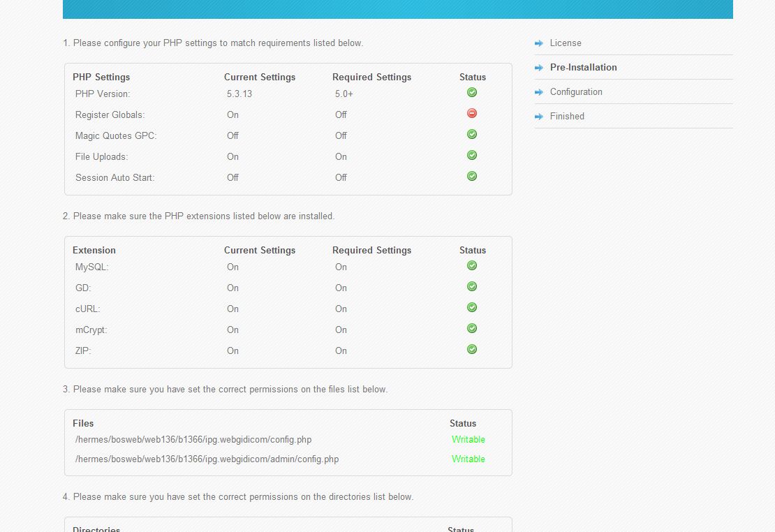Click the mCrypt extension label
Image resolution: width=775 pixels, height=532 pixels.
tap(91, 330)
